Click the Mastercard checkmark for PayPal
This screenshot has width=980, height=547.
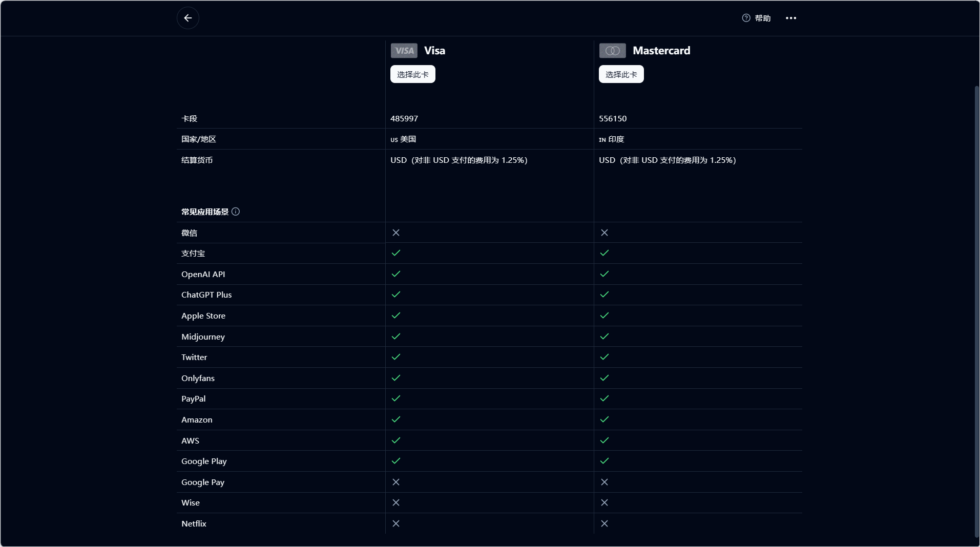click(x=604, y=398)
